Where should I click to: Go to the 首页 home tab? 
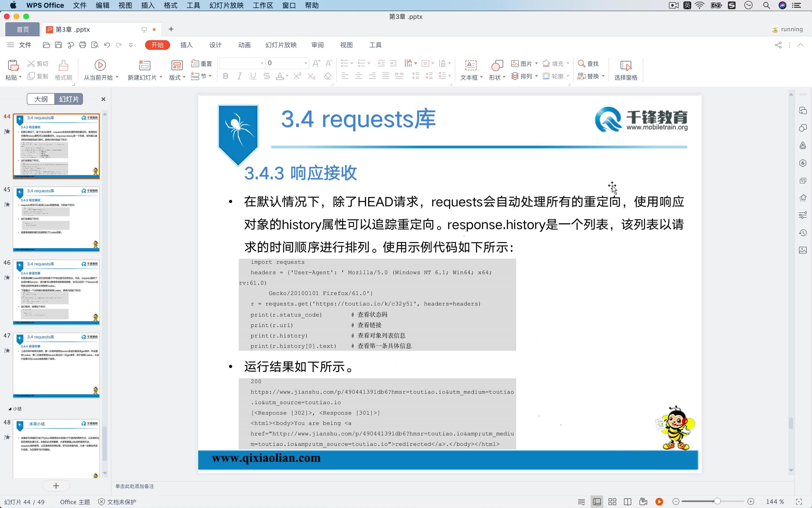point(23,30)
